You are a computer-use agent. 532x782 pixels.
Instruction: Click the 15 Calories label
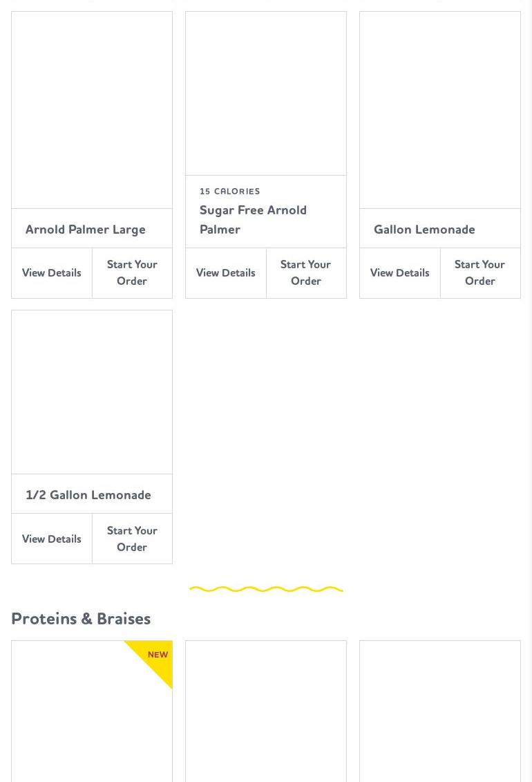[230, 192]
